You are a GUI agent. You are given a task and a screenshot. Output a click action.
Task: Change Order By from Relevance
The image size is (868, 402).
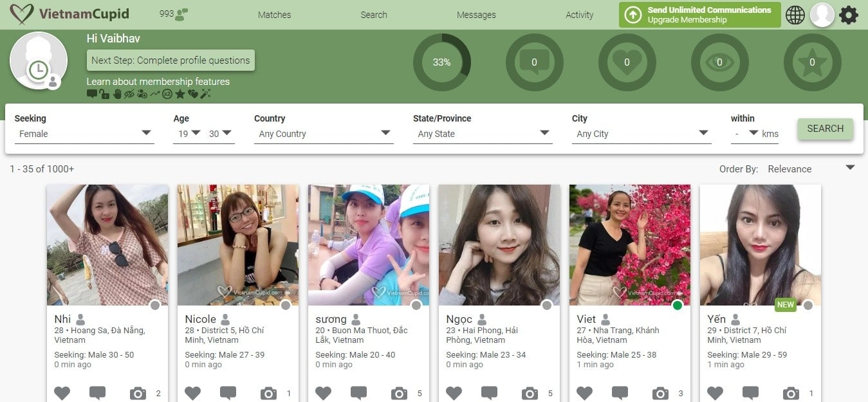tap(811, 169)
